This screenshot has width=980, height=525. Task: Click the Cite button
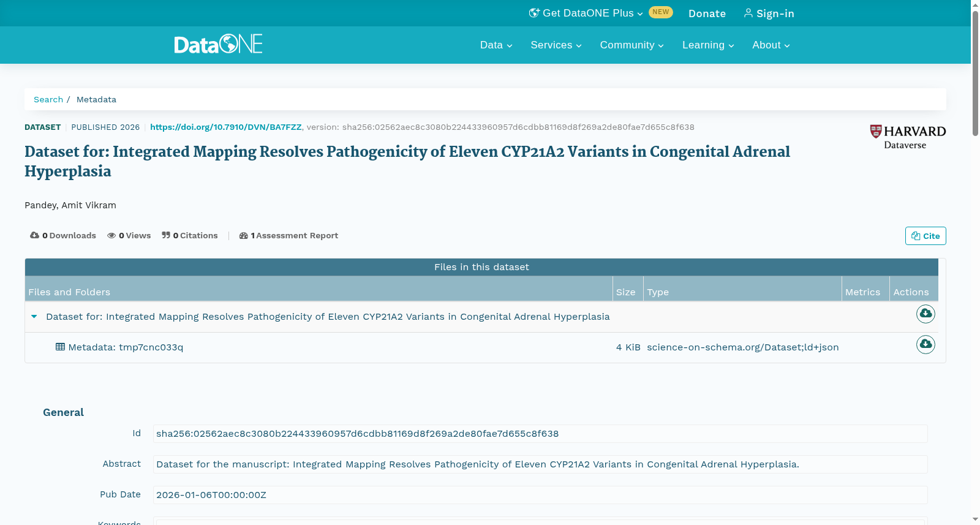[x=925, y=236]
